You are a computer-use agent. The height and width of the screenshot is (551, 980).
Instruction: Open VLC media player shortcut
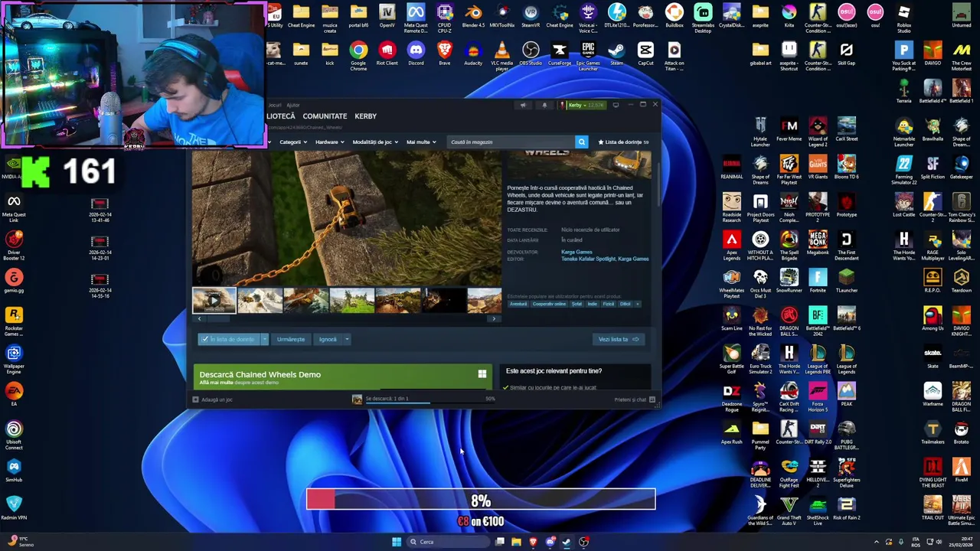[x=501, y=55]
